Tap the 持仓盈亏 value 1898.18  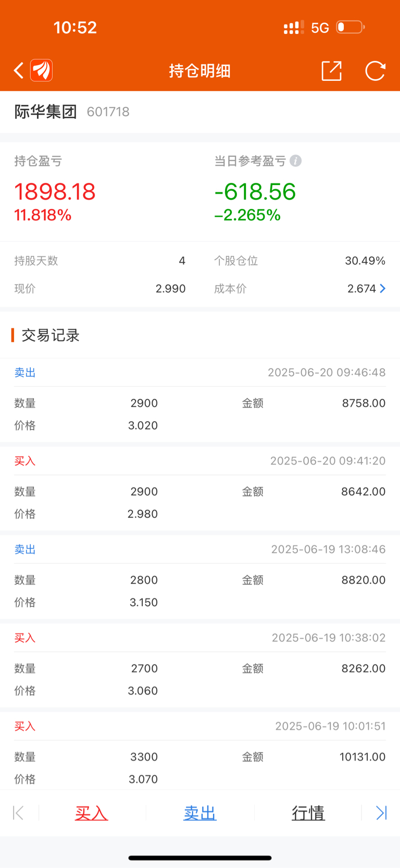[55, 191]
